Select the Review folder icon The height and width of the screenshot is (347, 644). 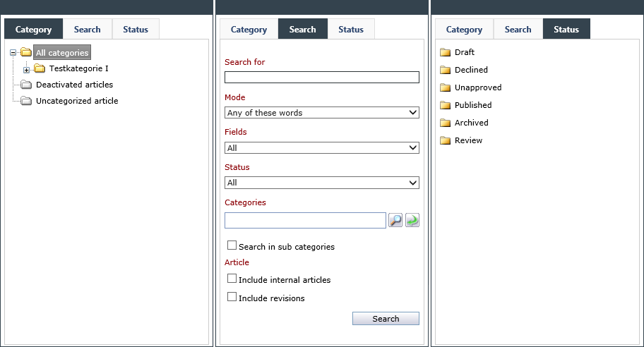(445, 140)
